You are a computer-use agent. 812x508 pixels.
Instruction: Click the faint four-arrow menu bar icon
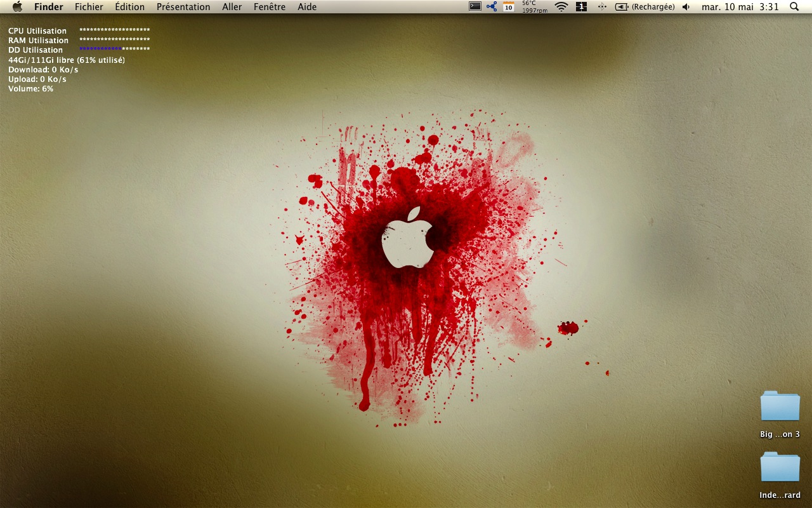602,6
